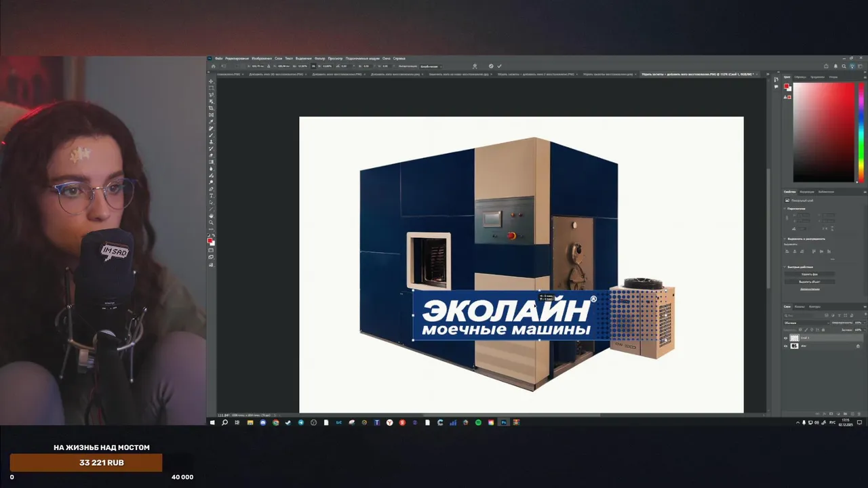
Task: Select the Path Selection tool
Action: pos(211,203)
